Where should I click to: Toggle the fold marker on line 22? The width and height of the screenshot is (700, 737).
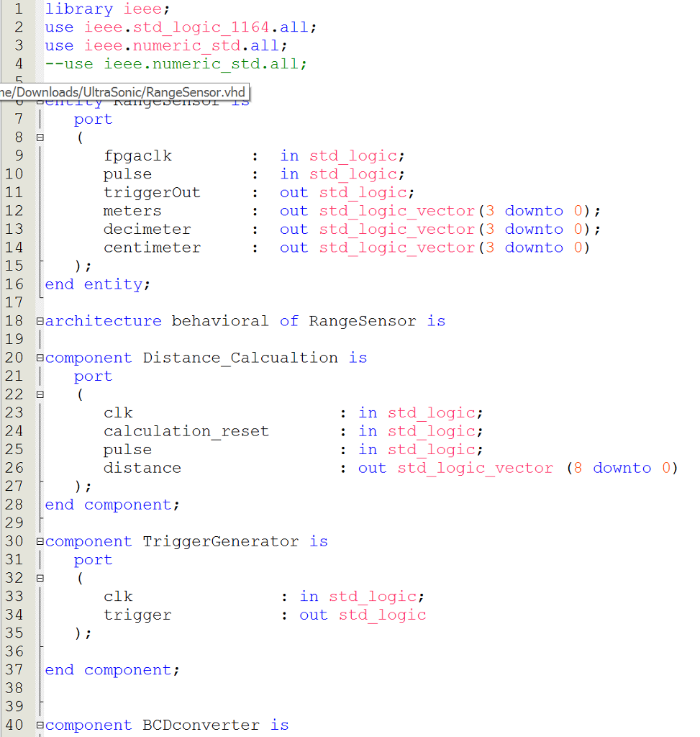40,394
